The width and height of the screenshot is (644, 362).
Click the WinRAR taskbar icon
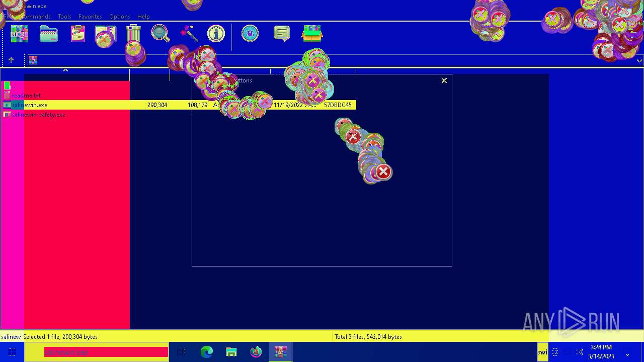280,352
